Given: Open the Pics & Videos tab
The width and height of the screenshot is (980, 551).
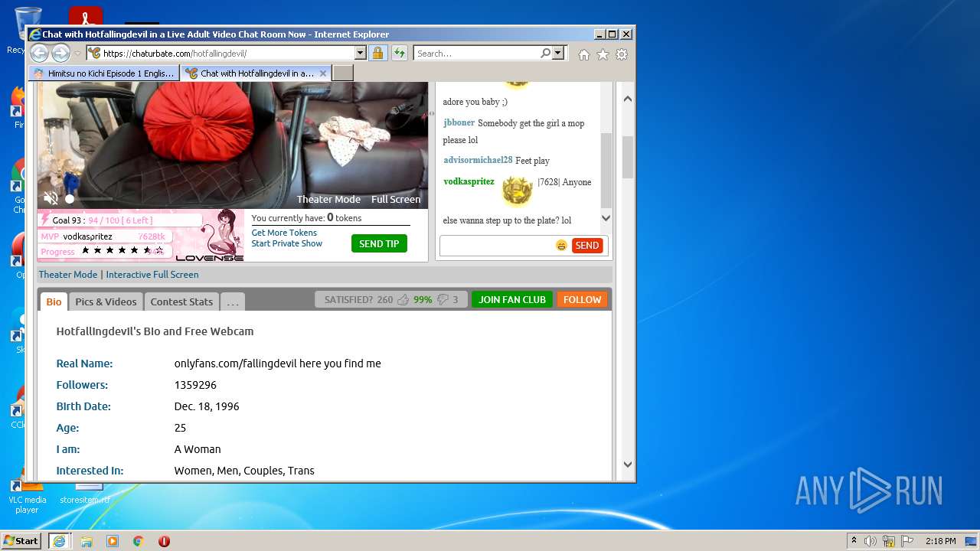Looking at the screenshot, I should point(106,302).
